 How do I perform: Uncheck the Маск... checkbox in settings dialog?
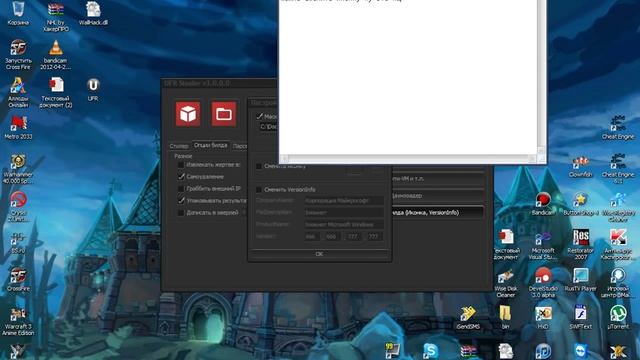259,116
